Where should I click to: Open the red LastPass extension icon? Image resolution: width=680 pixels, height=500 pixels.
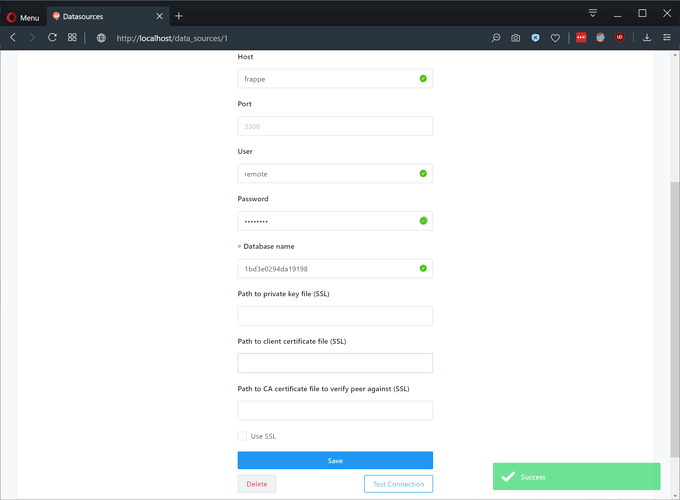coord(581,37)
